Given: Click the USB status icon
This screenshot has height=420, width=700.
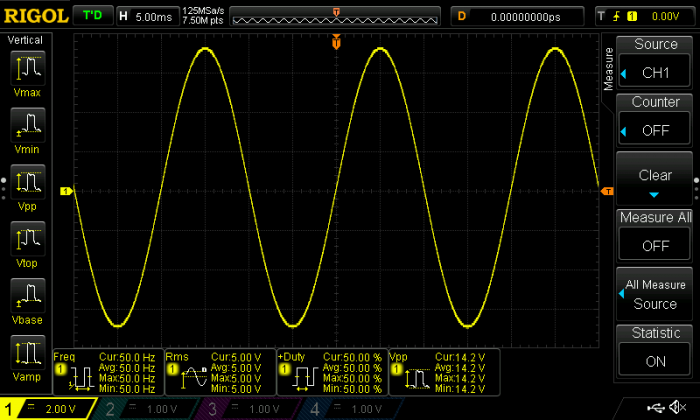Looking at the screenshot, I should click(657, 408).
